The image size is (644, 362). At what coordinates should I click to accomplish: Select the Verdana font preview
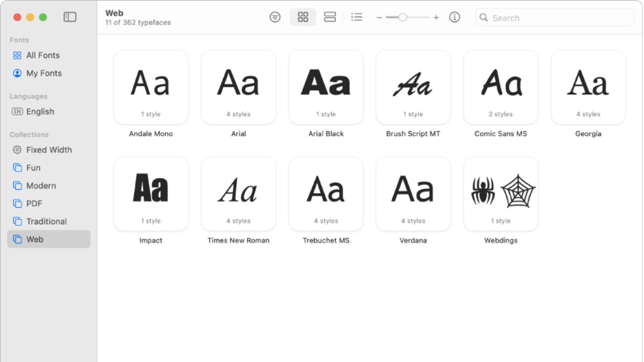(x=413, y=194)
